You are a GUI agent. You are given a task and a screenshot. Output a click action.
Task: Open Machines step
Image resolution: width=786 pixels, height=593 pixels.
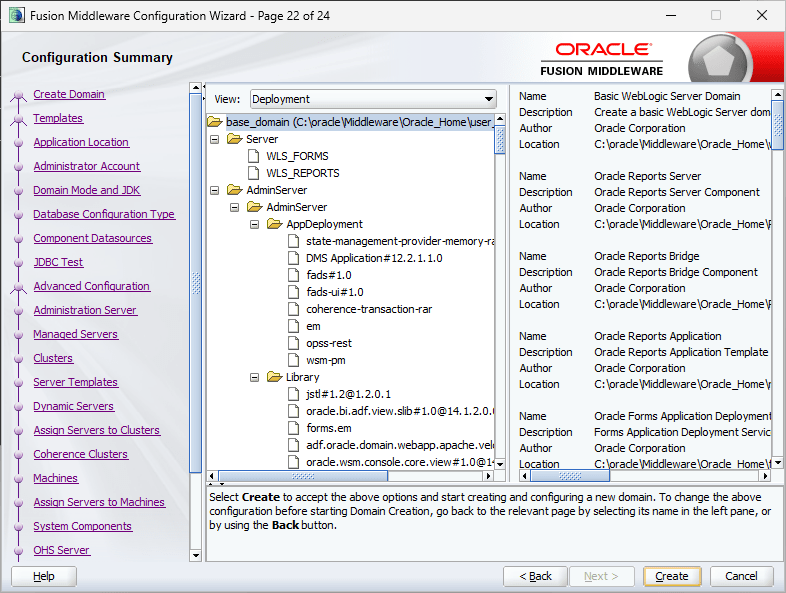pos(56,478)
